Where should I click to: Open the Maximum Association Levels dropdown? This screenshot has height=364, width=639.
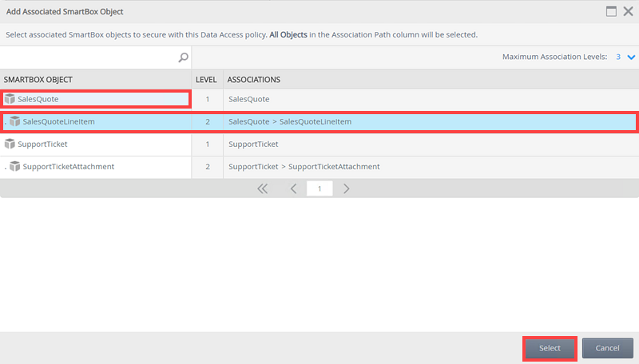[631, 57]
